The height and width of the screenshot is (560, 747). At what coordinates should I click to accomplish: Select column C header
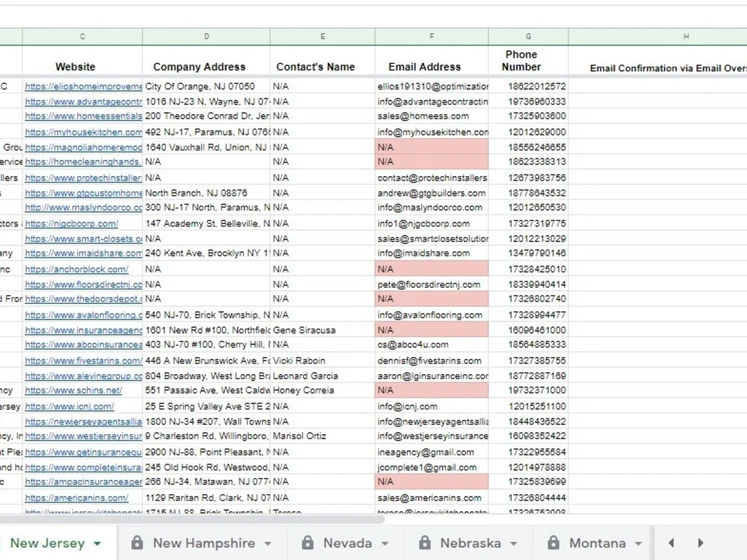pyautogui.click(x=82, y=36)
